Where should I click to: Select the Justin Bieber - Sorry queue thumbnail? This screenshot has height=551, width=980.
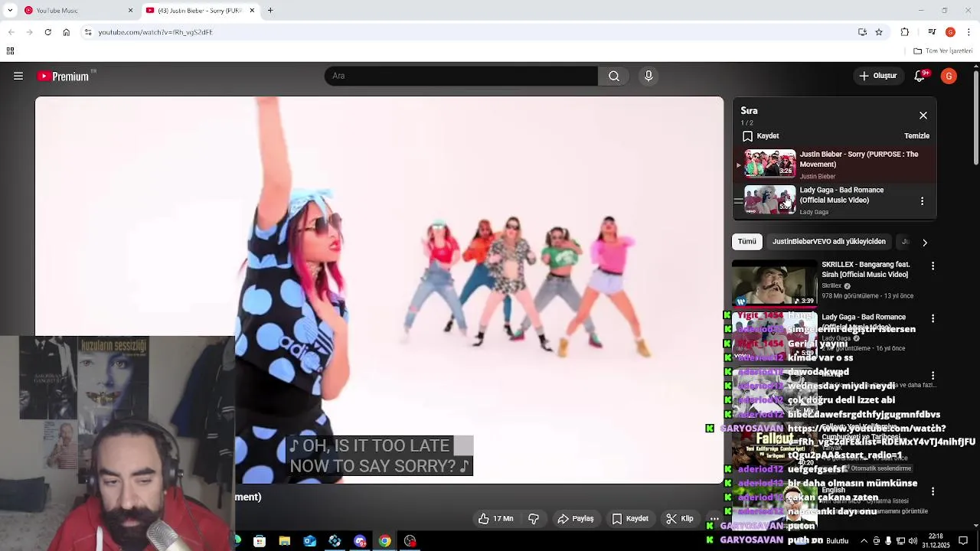tap(770, 164)
